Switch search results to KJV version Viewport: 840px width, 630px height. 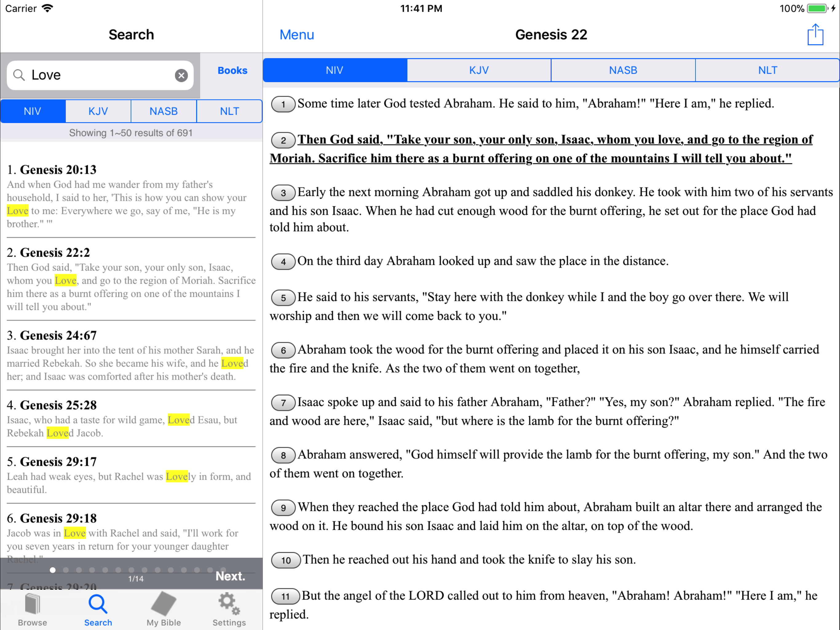coord(98,111)
